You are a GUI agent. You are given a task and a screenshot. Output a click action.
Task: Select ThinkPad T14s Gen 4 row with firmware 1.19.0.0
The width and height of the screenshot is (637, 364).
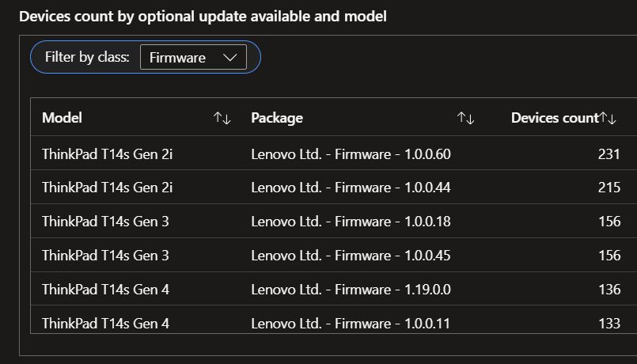tap(333, 290)
